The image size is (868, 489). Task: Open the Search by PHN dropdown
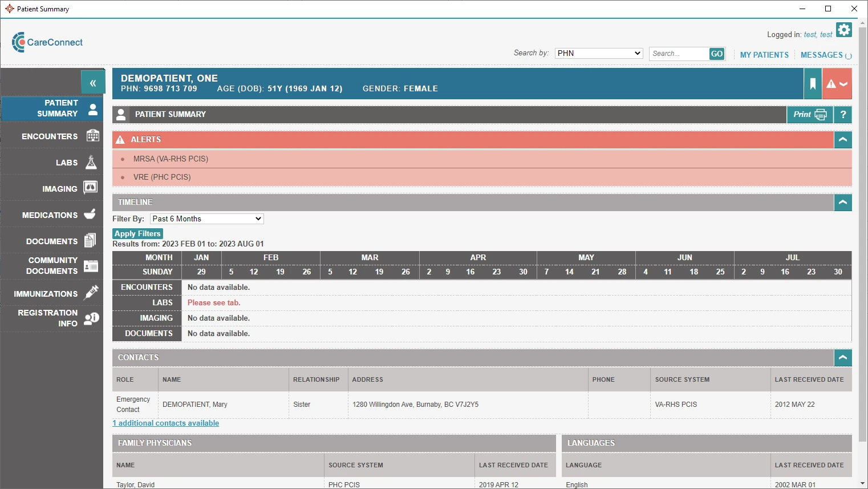point(599,53)
